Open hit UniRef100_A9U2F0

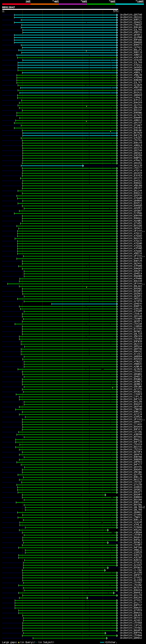(131, 271)
